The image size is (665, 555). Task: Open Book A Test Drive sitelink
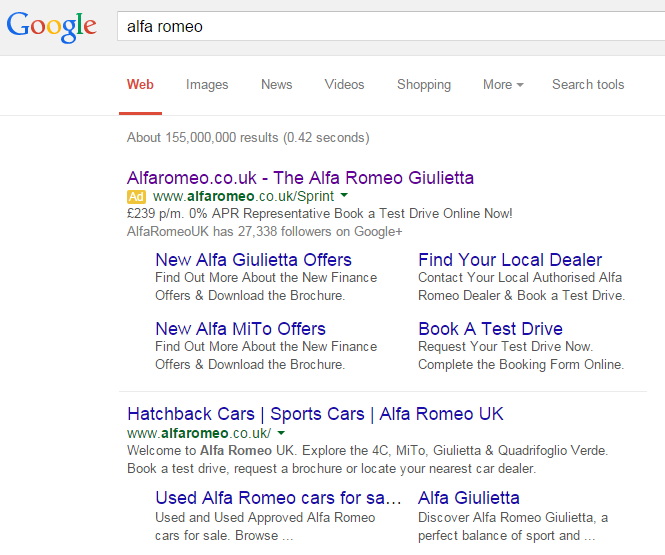tap(490, 329)
